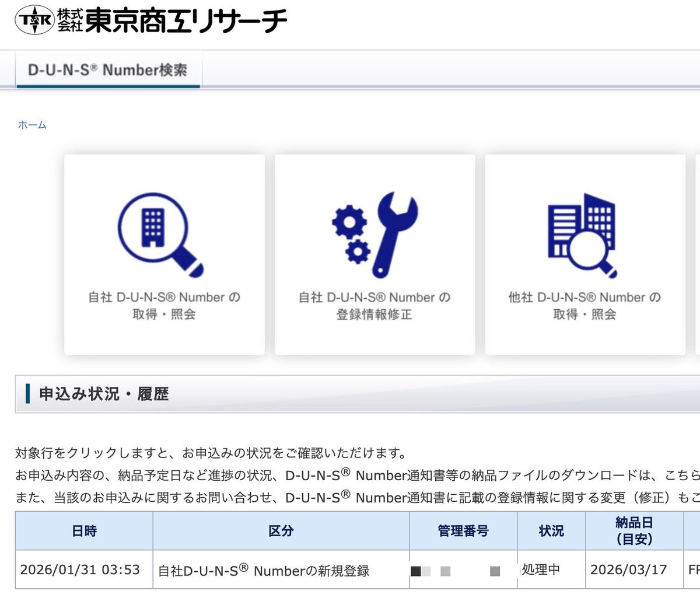Click the redacted 管理番号 cell value
The image size is (700, 601).
pos(463,570)
